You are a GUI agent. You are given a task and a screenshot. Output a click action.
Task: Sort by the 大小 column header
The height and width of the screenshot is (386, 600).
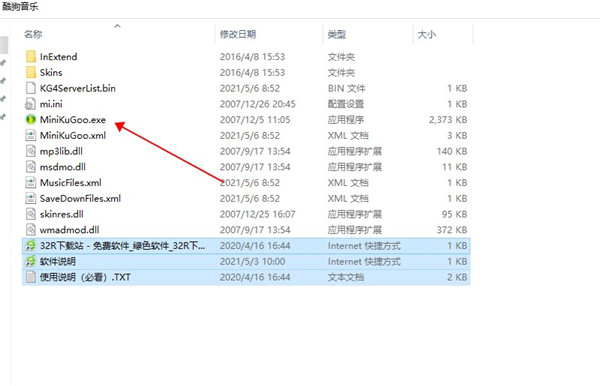pos(427,34)
